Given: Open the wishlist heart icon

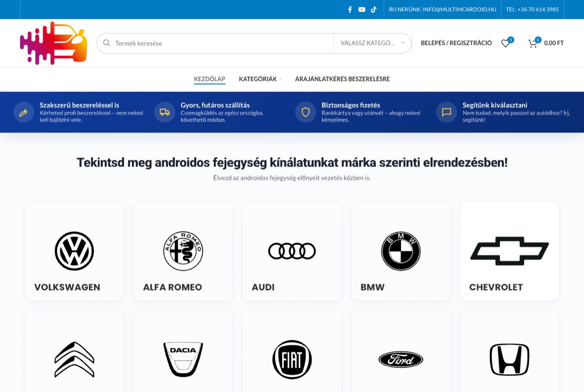Looking at the screenshot, I should click(506, 43).
